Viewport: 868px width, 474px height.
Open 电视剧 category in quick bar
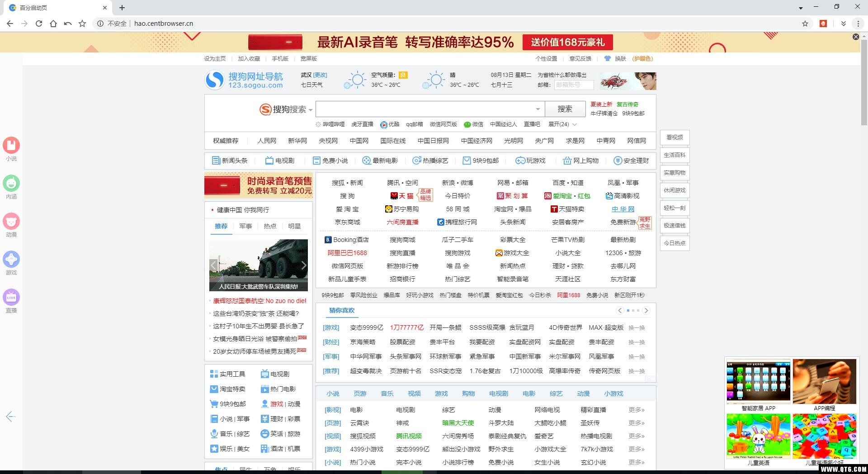click(x=279, y=161)
